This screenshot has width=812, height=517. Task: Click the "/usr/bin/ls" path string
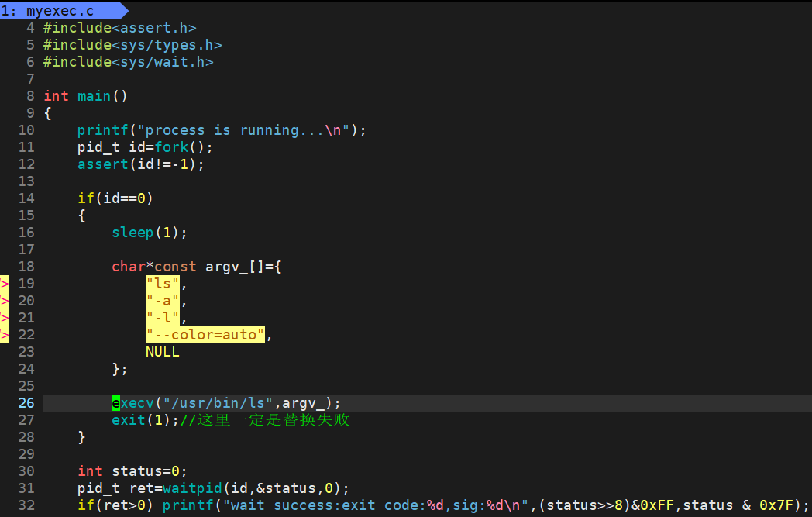tap(218, 402)
